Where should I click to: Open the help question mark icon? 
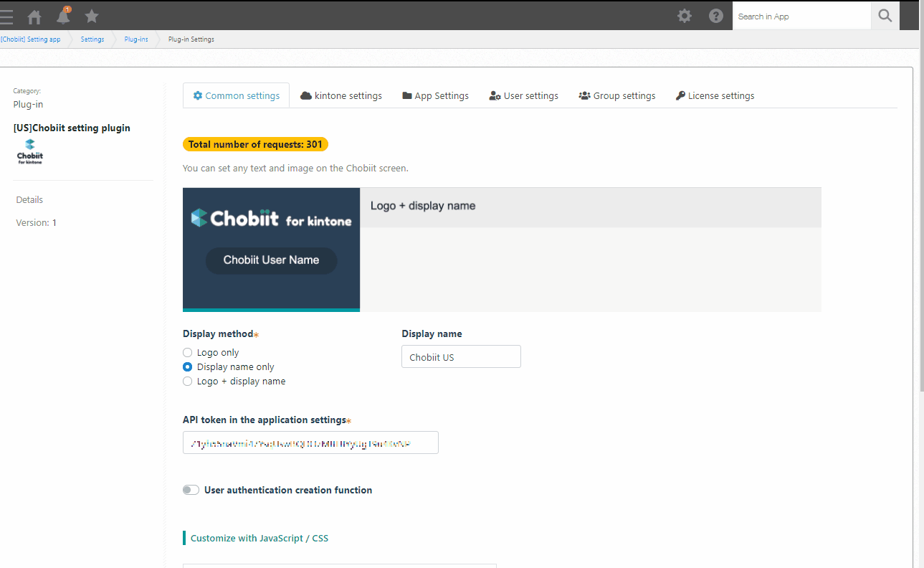(x=716, y=16)
